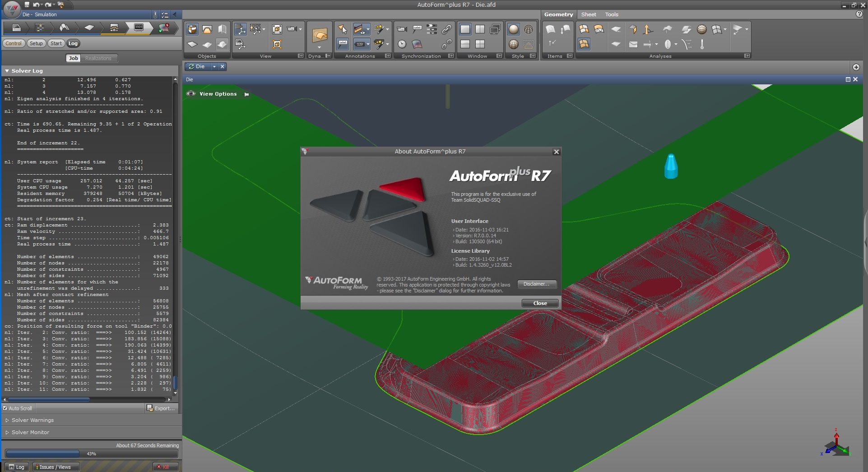Toggle the Auto Scroll checkbox
The width and height of the screenshot is (868, 472).
5,408
